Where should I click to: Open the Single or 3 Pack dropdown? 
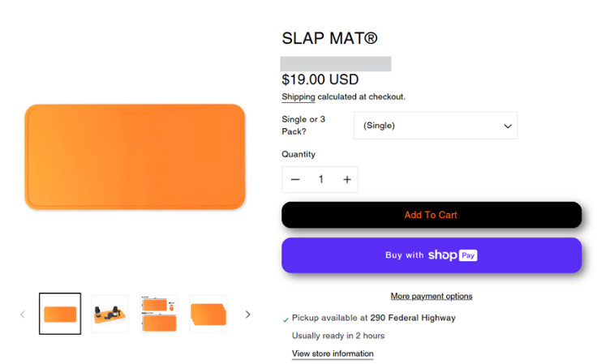[436, 126]
